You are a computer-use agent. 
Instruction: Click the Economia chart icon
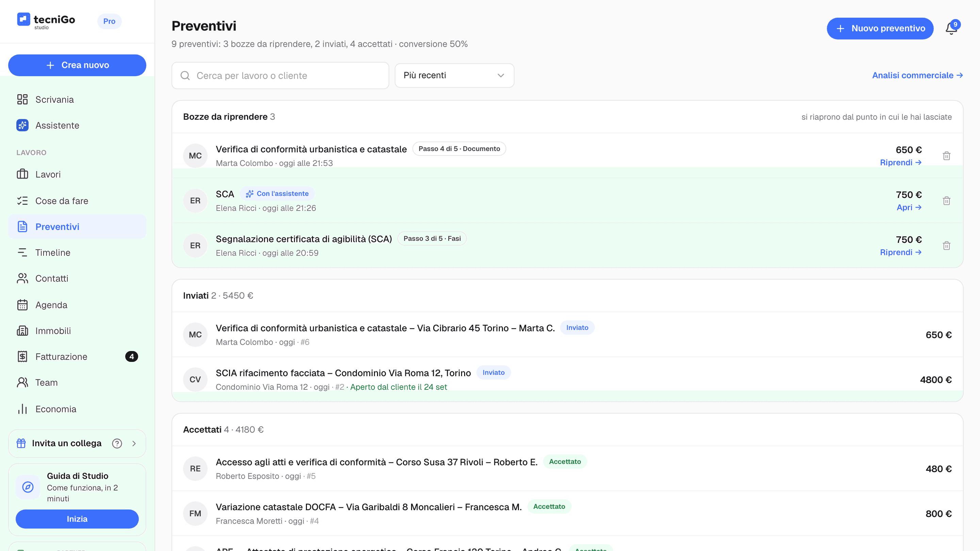22,409
